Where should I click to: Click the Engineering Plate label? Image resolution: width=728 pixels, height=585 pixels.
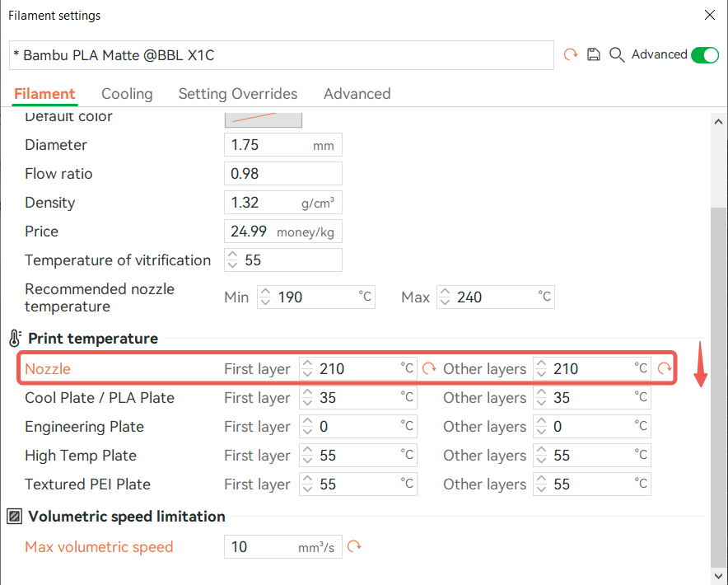(84, 427)
